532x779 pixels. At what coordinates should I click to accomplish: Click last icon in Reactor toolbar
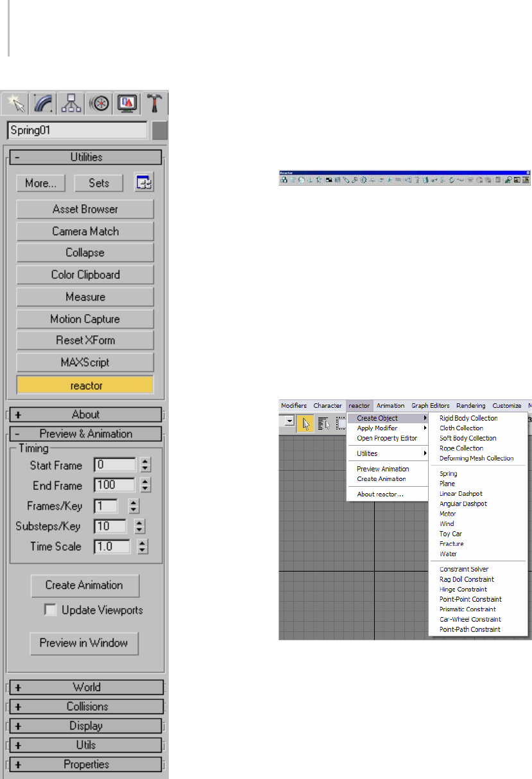526,180
